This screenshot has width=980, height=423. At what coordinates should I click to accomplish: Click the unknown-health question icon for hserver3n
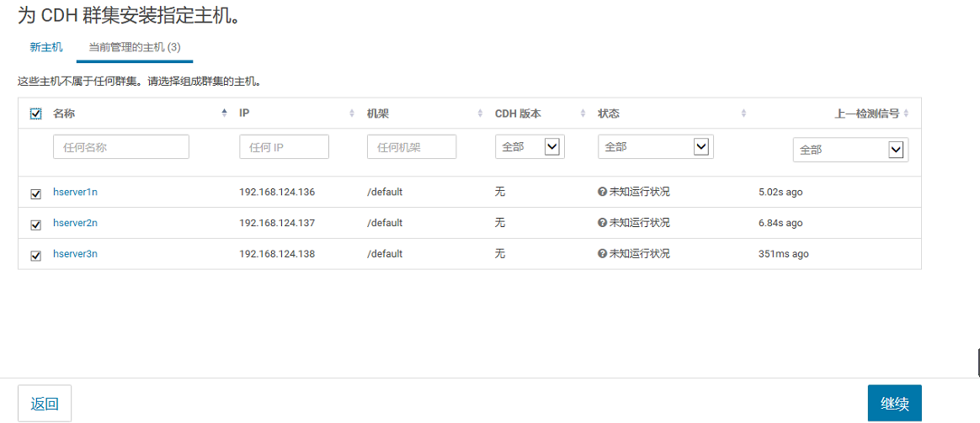(x=603, y=254)
